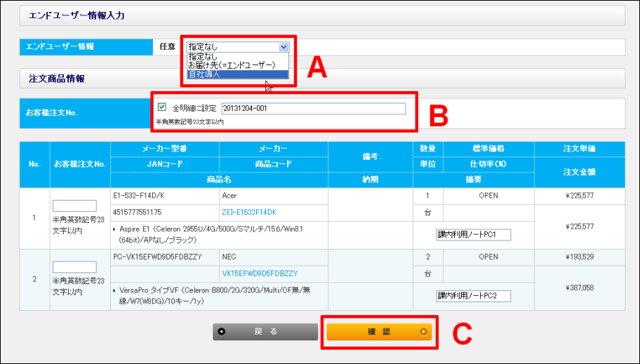
Task: Click the triangle bullet before Aspire E1
Action: point(115,230)
